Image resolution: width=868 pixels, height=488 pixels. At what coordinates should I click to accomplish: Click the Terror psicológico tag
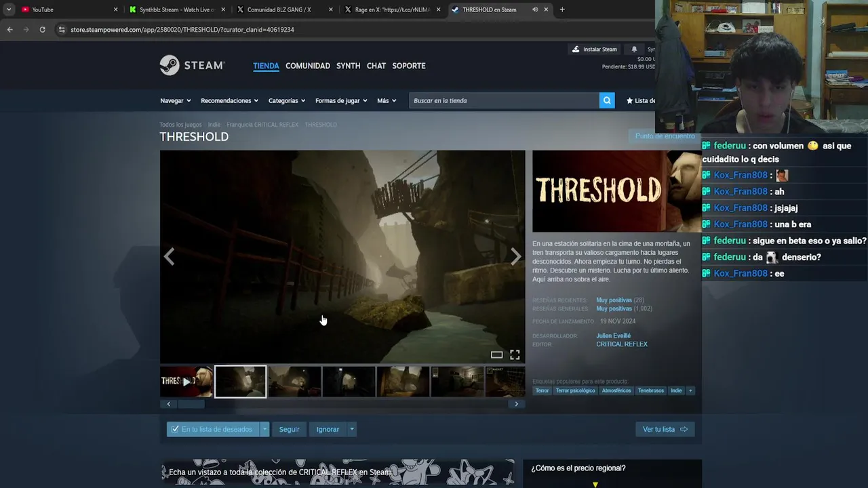(x=575, y=390)
